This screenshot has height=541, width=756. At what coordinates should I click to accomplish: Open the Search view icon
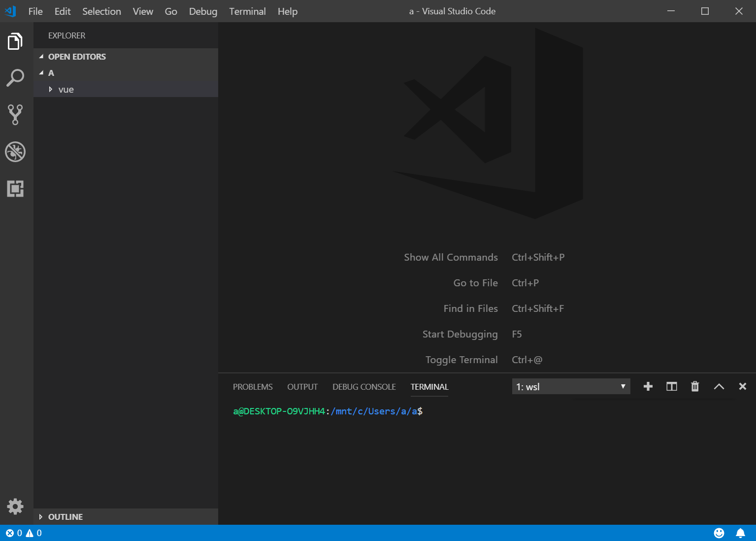click(15, 78)
